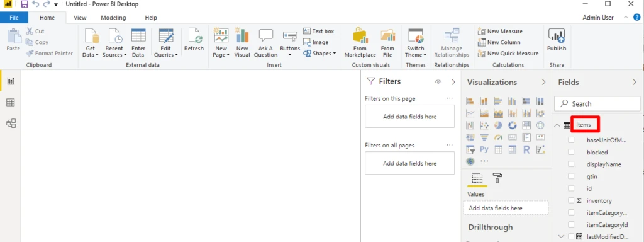Switch to the View ribbon tab
This screenshot has width=644, height=242.
click(x=80, y=18)
